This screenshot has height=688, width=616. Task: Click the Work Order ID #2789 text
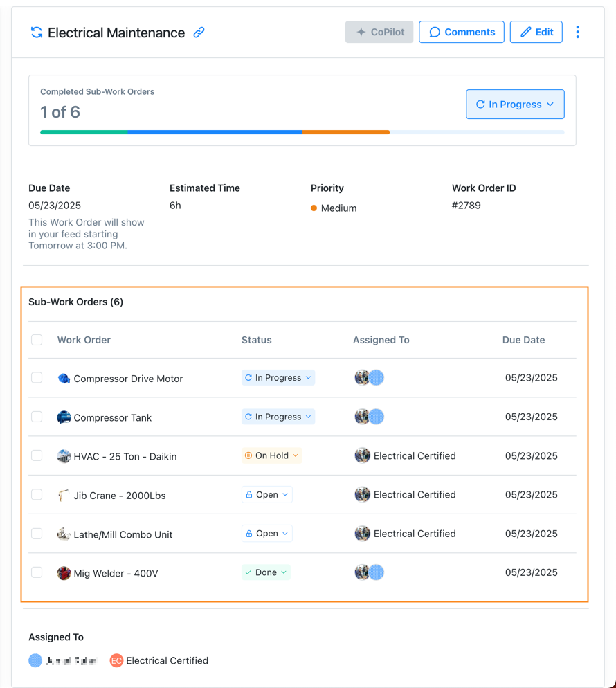466,206
